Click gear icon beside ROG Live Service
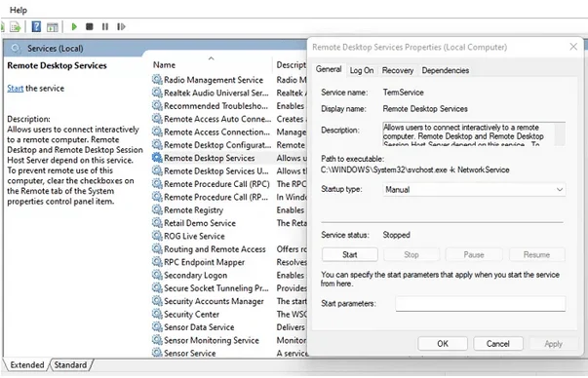The image size is (588, 378). (x=157, y=236)
